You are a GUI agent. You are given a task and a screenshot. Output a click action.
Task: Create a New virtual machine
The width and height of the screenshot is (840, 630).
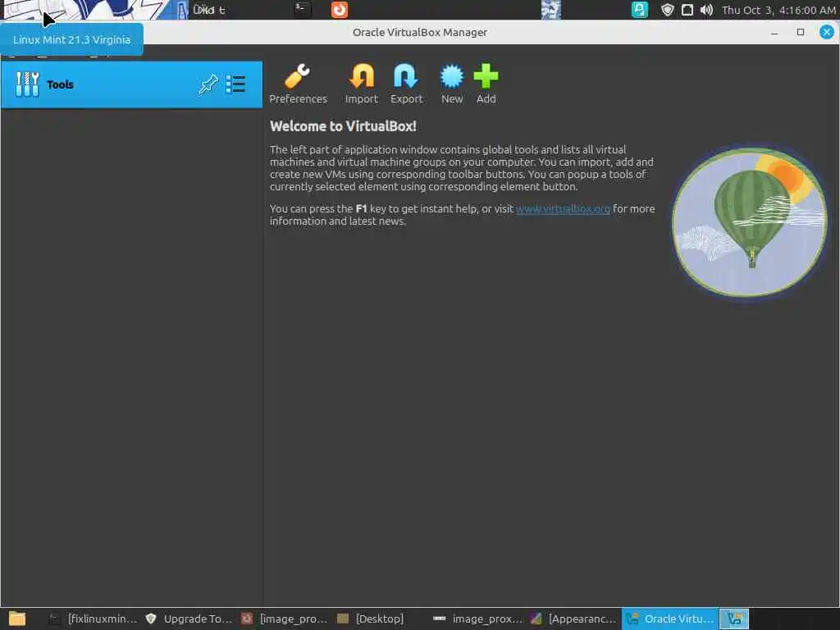[452, 84]
